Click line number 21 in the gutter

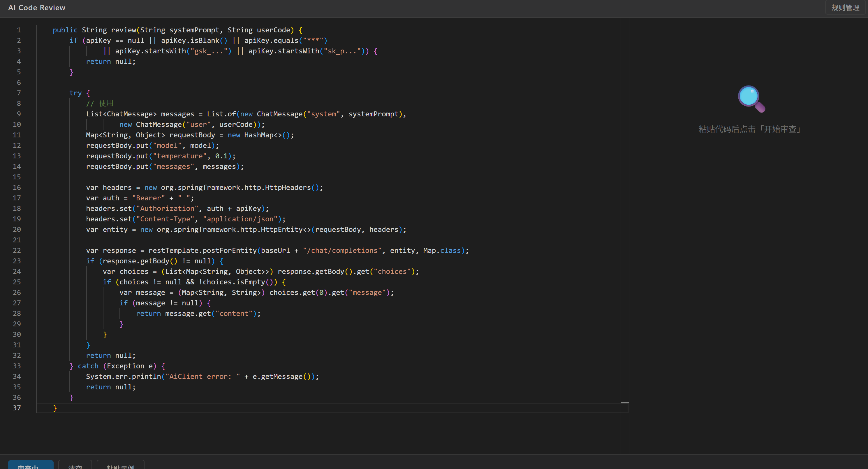[17, 240]
